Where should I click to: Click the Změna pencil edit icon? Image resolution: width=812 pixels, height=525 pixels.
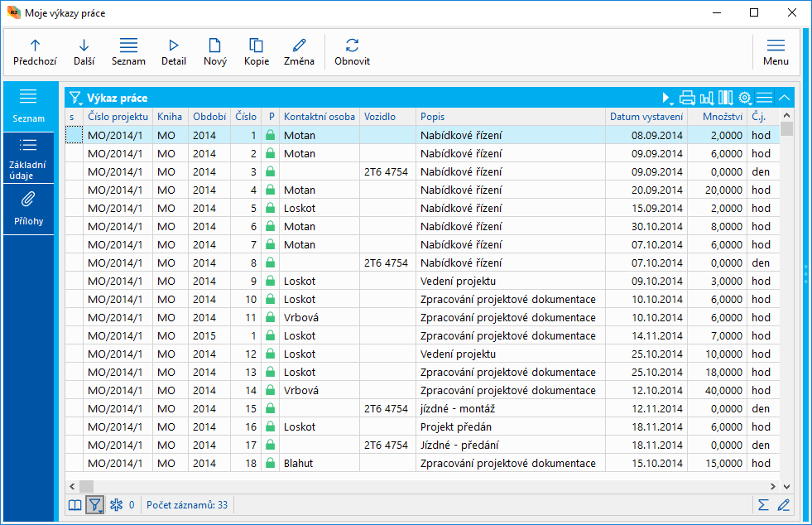click(299, 46)
